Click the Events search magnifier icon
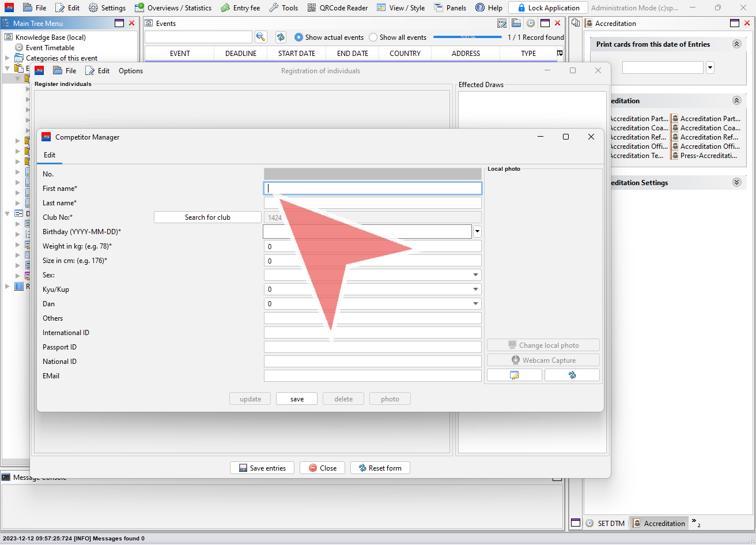 261,37
